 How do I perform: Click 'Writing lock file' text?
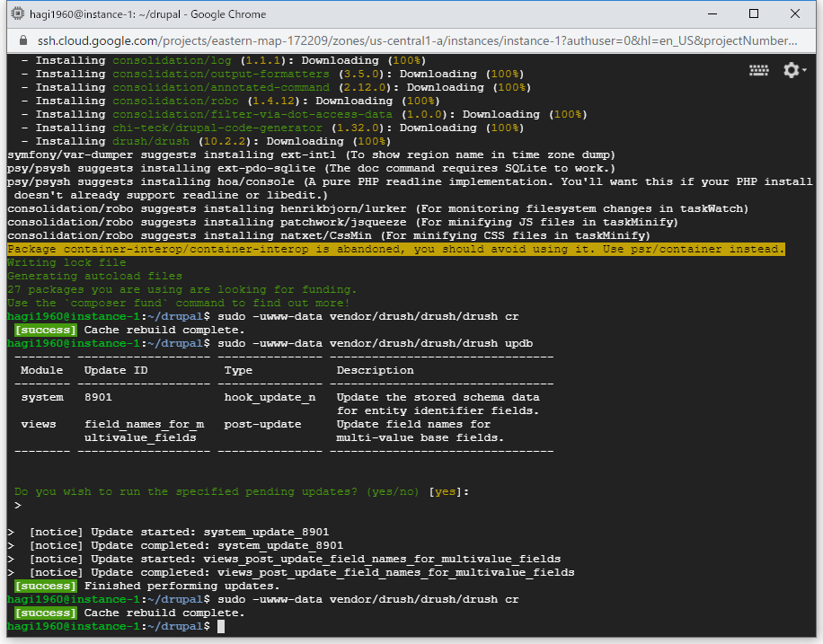(x=66, y=262)
